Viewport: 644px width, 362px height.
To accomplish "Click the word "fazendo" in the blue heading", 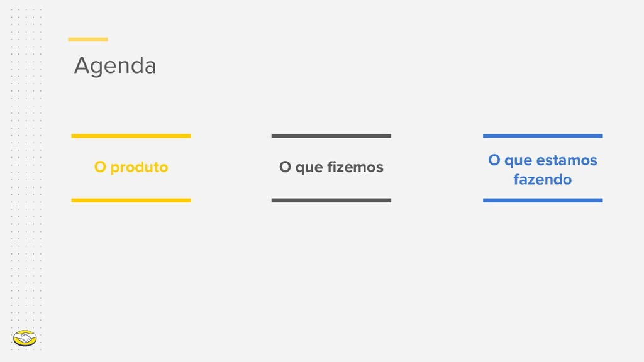I will [543, 179].
